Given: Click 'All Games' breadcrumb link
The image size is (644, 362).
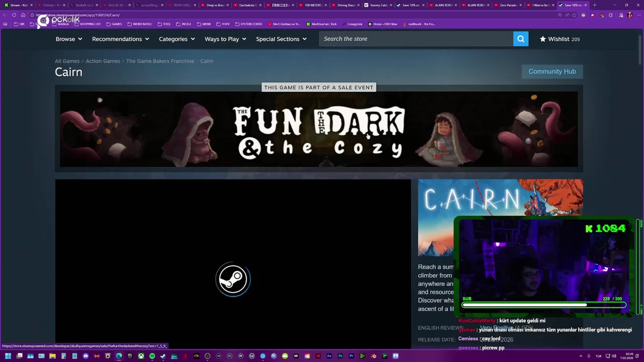Looking at the screenshot, I should pyautogui.click(x=67, y=61).
